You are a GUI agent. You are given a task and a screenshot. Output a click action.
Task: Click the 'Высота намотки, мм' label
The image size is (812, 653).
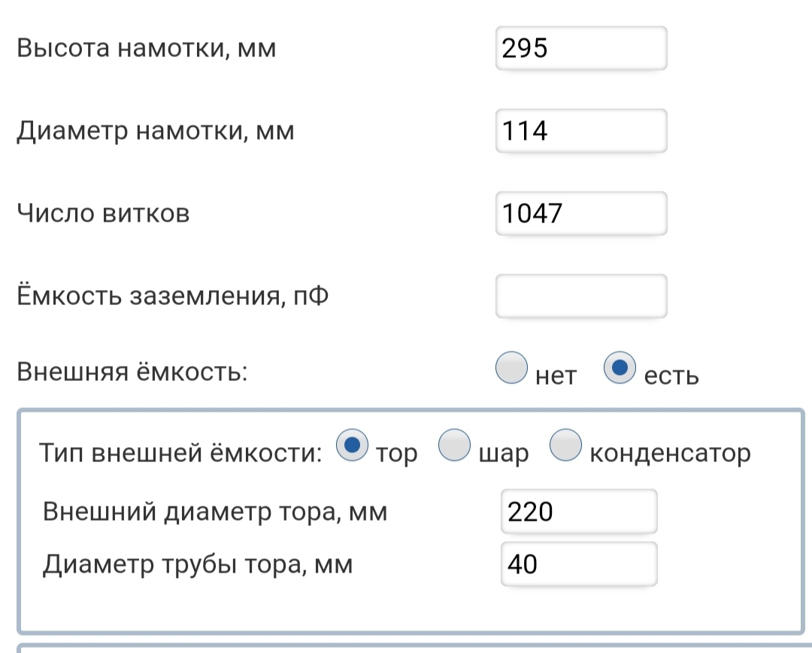(146, 50)
